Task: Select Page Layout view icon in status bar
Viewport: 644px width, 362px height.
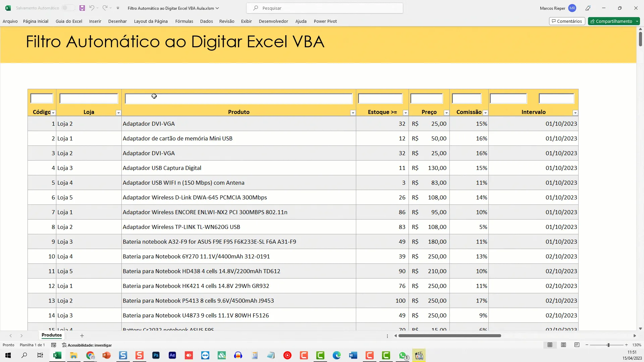Action: click(563, 345)
